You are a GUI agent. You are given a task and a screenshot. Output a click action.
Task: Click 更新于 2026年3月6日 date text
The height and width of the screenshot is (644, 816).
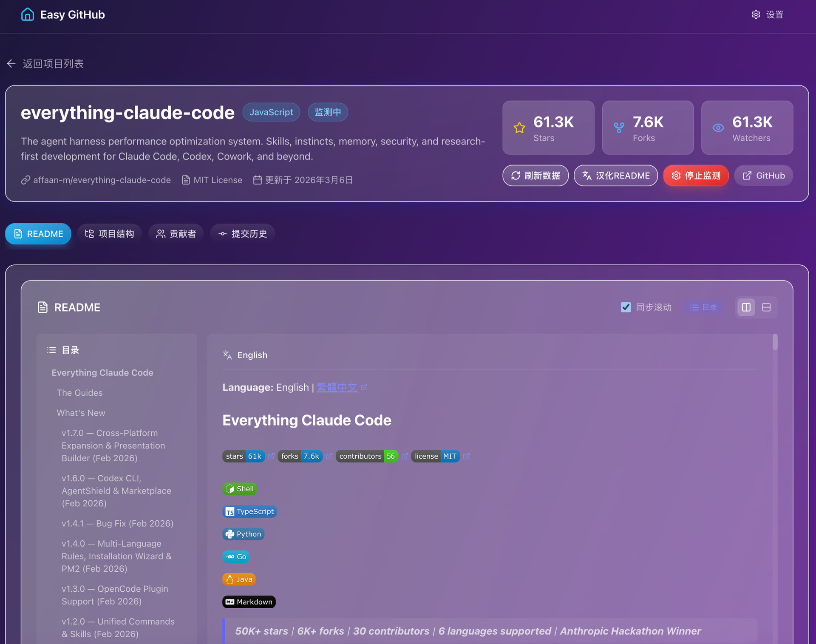click(x=309, y=180)
